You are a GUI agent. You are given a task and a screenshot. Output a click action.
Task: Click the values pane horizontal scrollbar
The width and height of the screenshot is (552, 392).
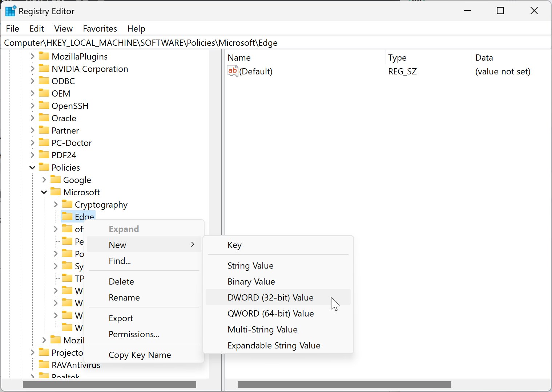[345, 384]
